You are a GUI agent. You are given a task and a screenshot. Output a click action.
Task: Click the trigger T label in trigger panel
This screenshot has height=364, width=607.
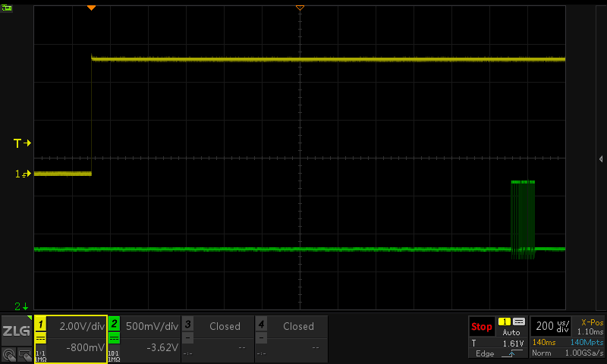tap(473, 344)
